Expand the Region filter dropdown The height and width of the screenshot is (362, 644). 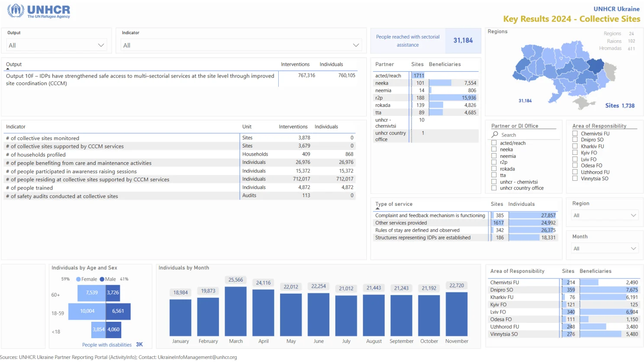click(605, 215)
